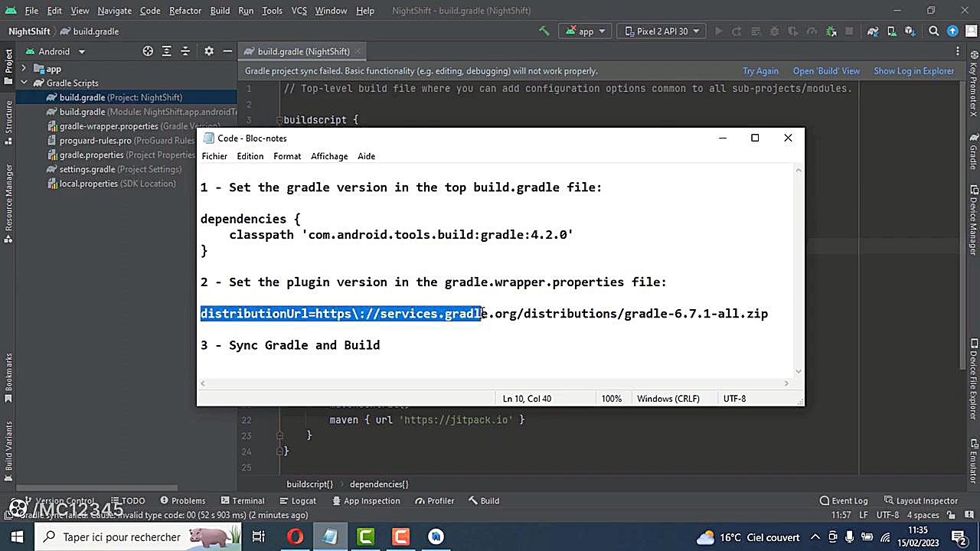The height and width of the screenshot is (551, 980).
Task: Open the Terminal tool window
Action: (x=242, y=500)
